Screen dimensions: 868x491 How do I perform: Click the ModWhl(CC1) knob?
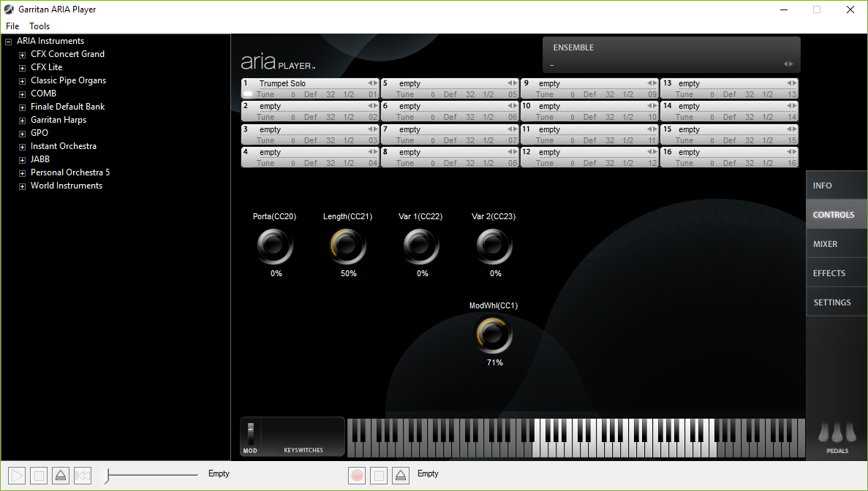[x=494, y=335]
